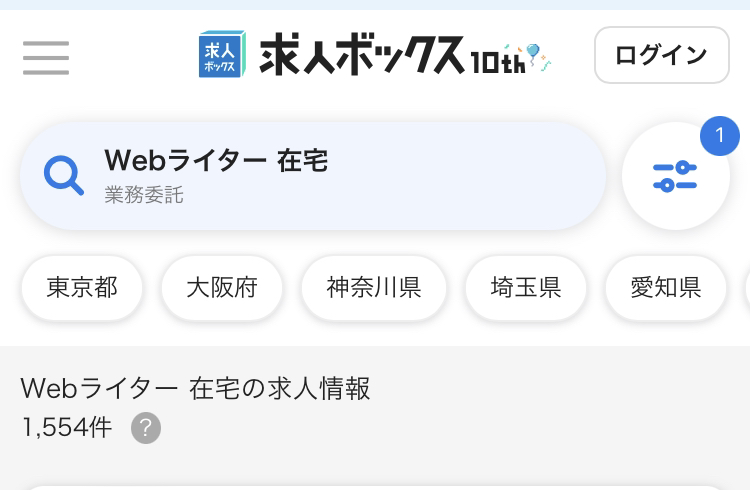Click the 求人ボックス logo wordmark
Image resolution: width=750 pixels, height=490 pixels.
[362, 55]
